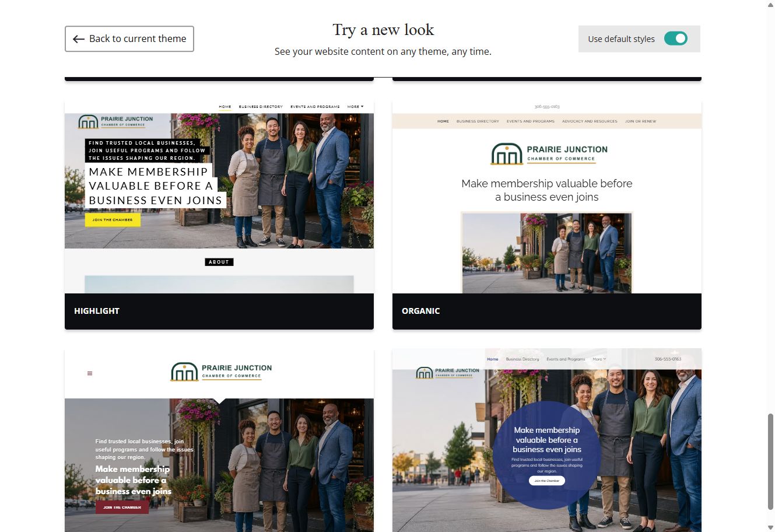Click Prairie Junction logo in Organic preview

[549, 154]
